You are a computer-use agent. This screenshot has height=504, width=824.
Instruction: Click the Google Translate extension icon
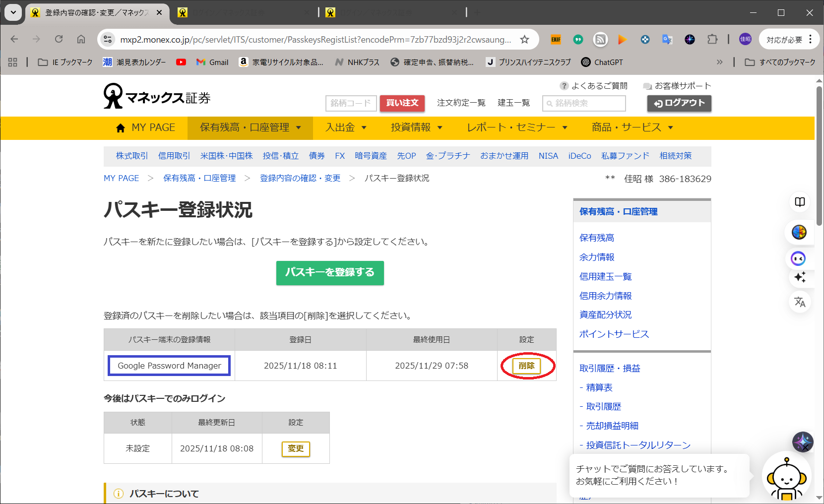click(x=667, y=40)
